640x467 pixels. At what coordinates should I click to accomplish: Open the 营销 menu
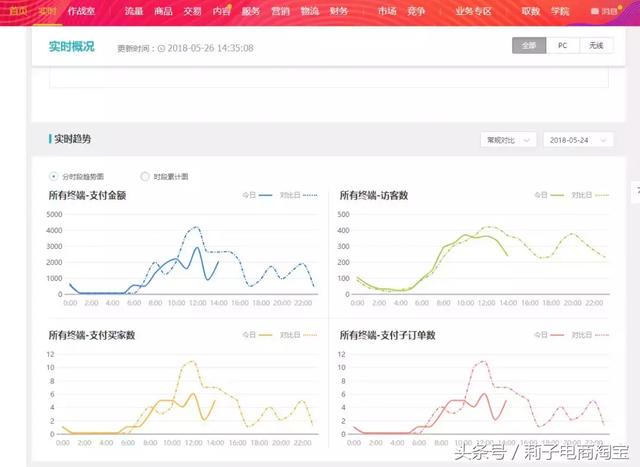click(280, 11)
